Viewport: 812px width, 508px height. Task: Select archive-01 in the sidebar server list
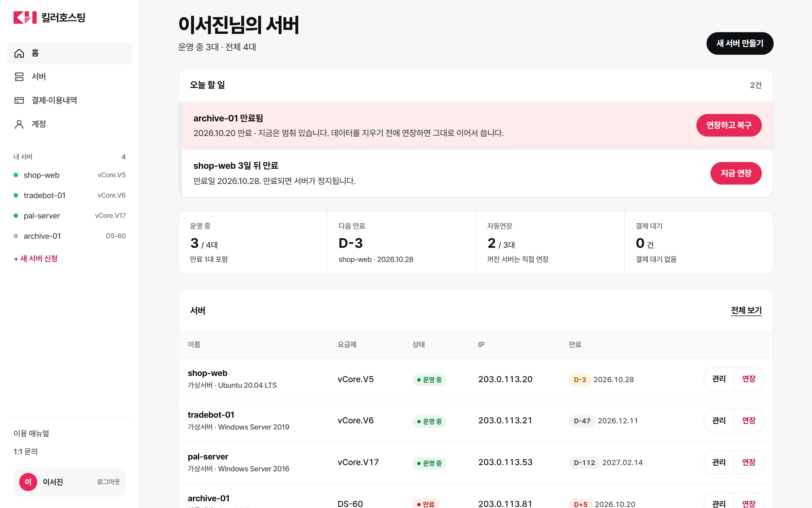[x=69, y=236]
